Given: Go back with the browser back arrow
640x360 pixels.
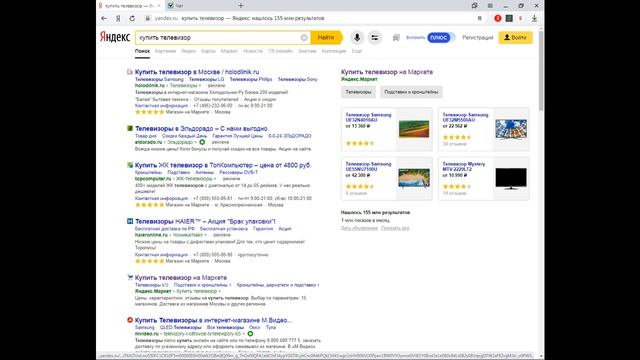Looking at the screenshot, I should pyautogui.click(x=104, y=18).
